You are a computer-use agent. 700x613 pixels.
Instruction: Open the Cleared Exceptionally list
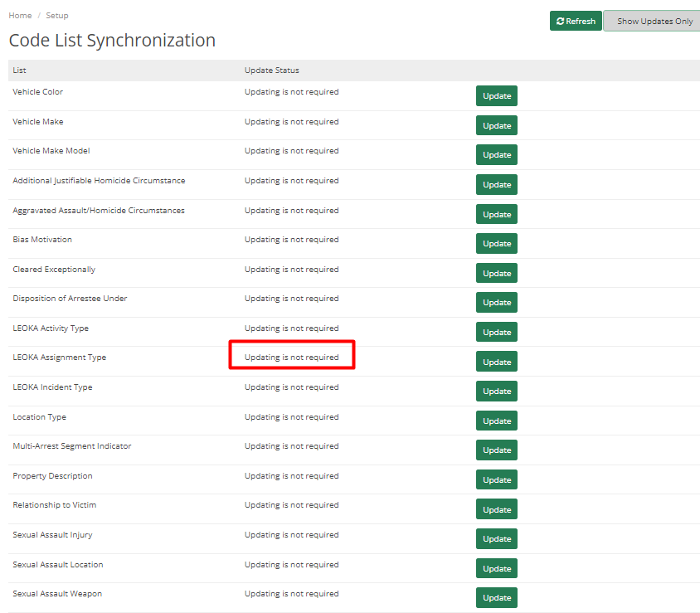click(53, 269)
